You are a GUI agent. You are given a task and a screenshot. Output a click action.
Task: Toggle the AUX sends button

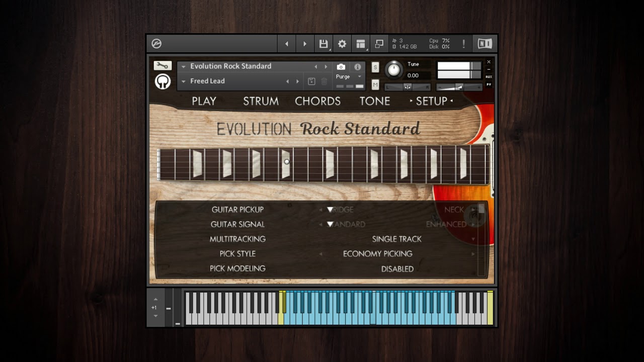(489, 76)
